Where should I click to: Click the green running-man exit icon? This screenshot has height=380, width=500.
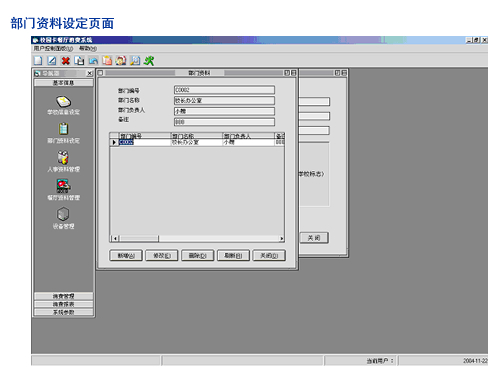tap(149, 61)
